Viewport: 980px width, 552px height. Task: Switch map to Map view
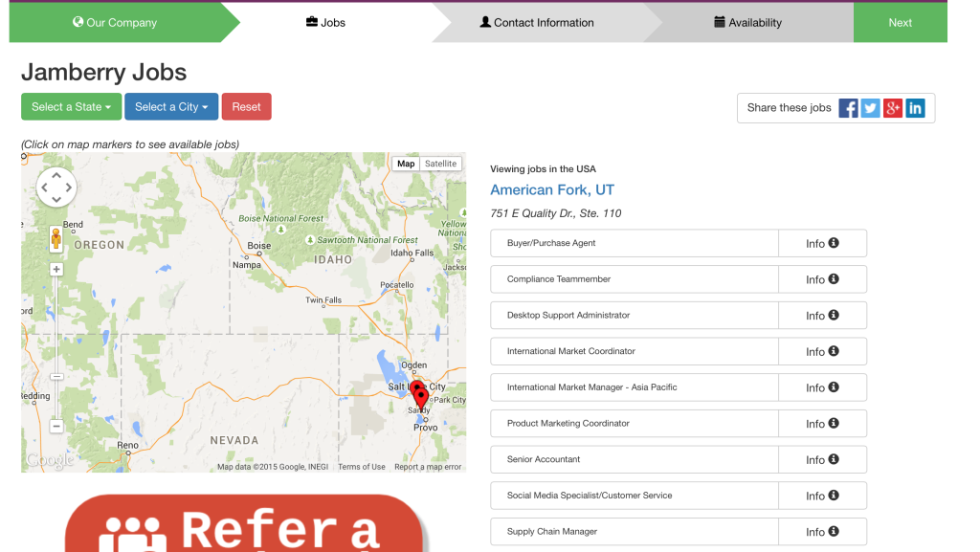[406, 164]
